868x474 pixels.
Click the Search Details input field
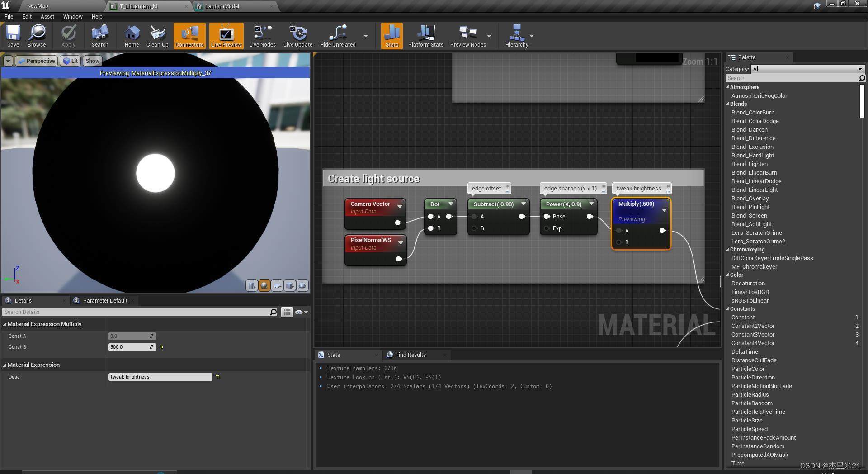pos(136,312)
